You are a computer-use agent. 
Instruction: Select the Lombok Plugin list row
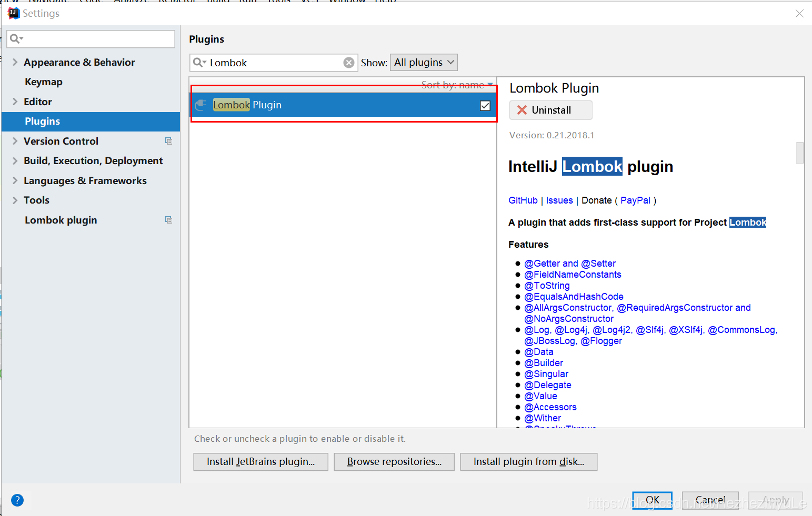pos(343,105)
